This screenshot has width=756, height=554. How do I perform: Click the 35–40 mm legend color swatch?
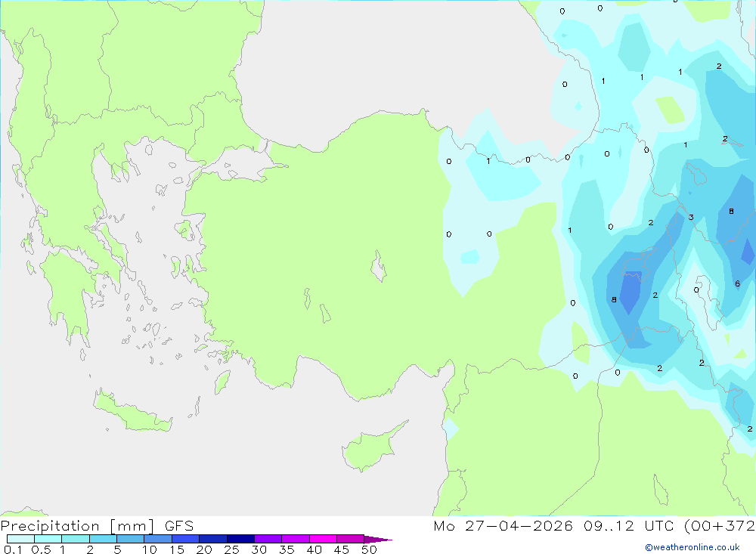coord(295,539)
